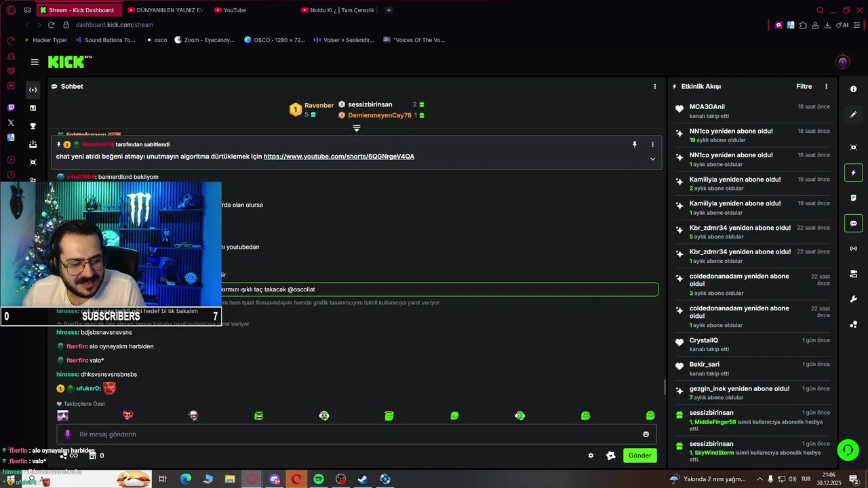This screenshot has height=488, width=868.
Task: Click the info icon in right toolbar
Action: point(853,89)
